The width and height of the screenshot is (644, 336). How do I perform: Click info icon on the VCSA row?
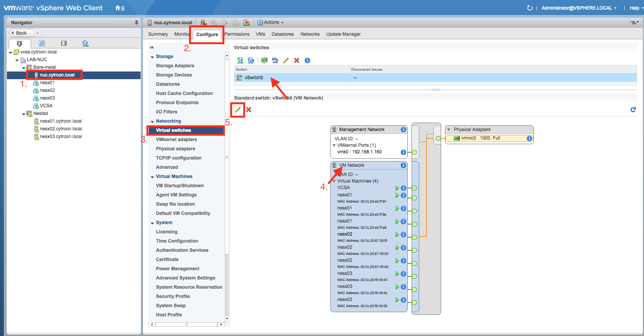[x=403, y=188]
